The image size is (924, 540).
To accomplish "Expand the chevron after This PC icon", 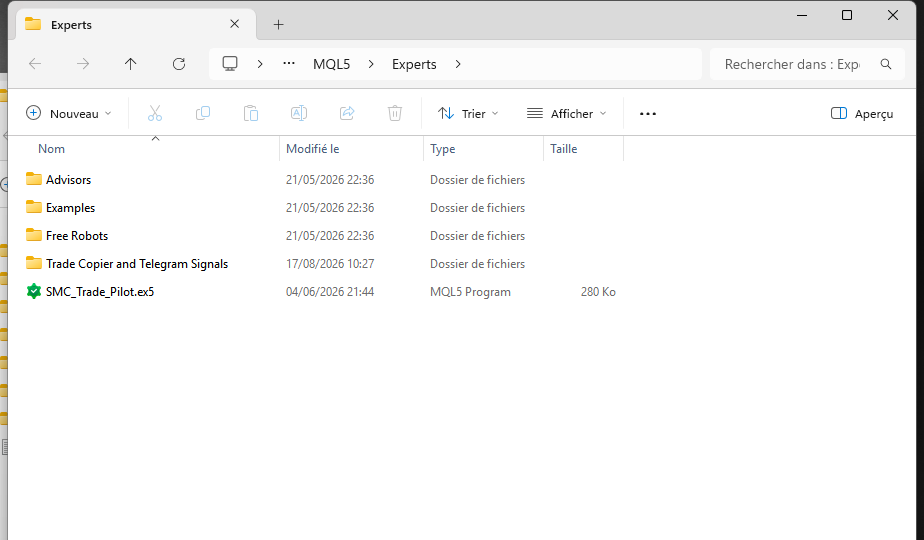I will 260,64.
